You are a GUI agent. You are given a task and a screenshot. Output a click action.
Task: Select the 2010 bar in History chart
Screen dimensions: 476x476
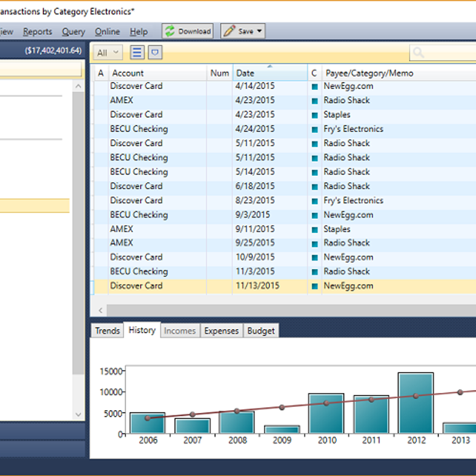click(x=326, y=414)
